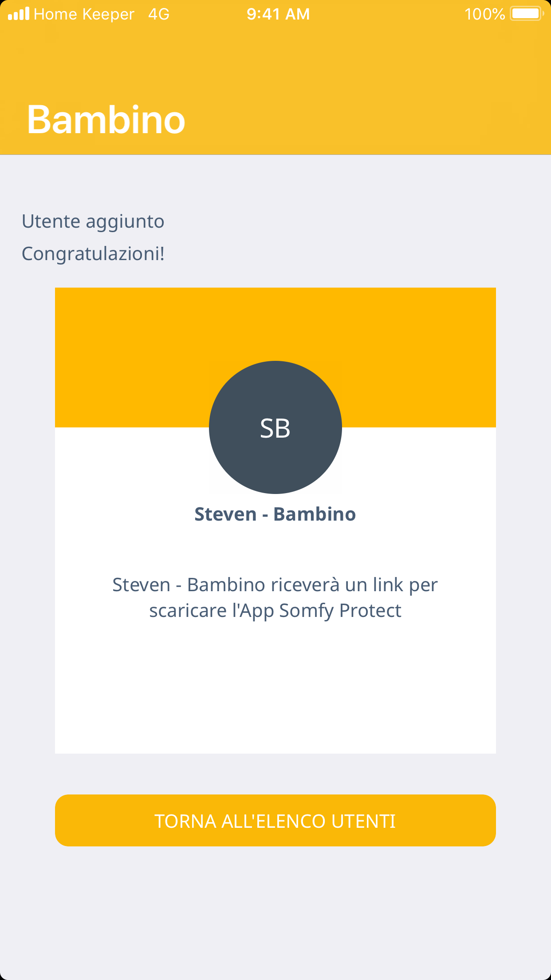Tap the words 'Somfy Protect' in message
Viewport: 551px width, 980px height.
click(340, 611)
